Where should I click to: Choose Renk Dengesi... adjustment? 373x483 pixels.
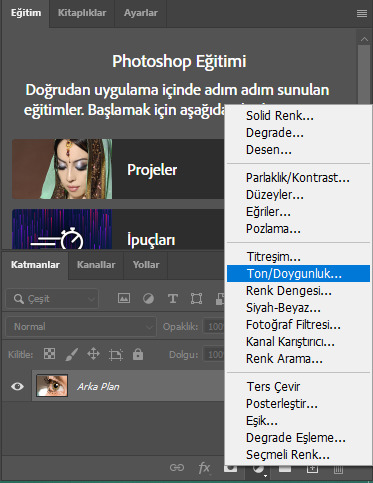299,291
